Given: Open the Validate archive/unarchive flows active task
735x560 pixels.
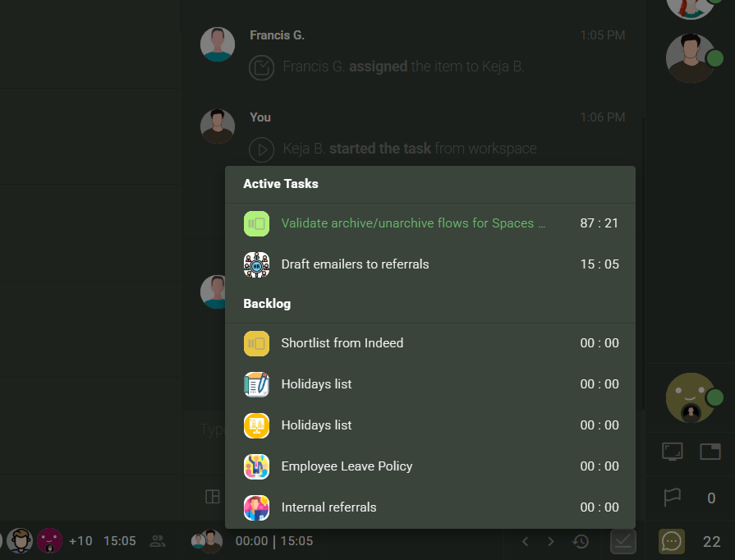Looking at the screenshot, I should point(413,223).
